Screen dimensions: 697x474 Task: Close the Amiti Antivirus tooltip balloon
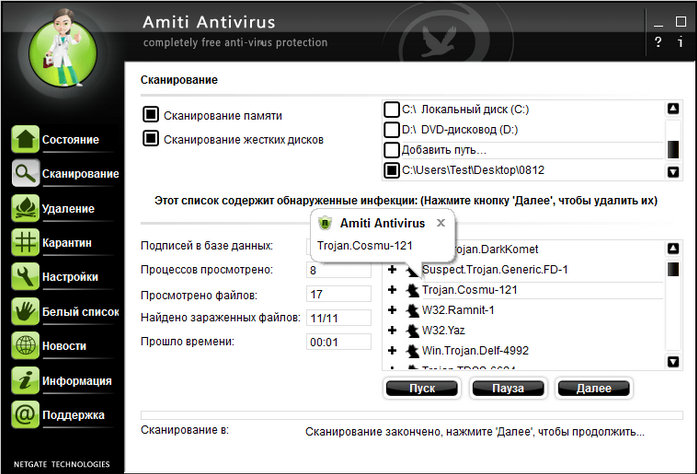pyautogui.click(x=441, y=223)
